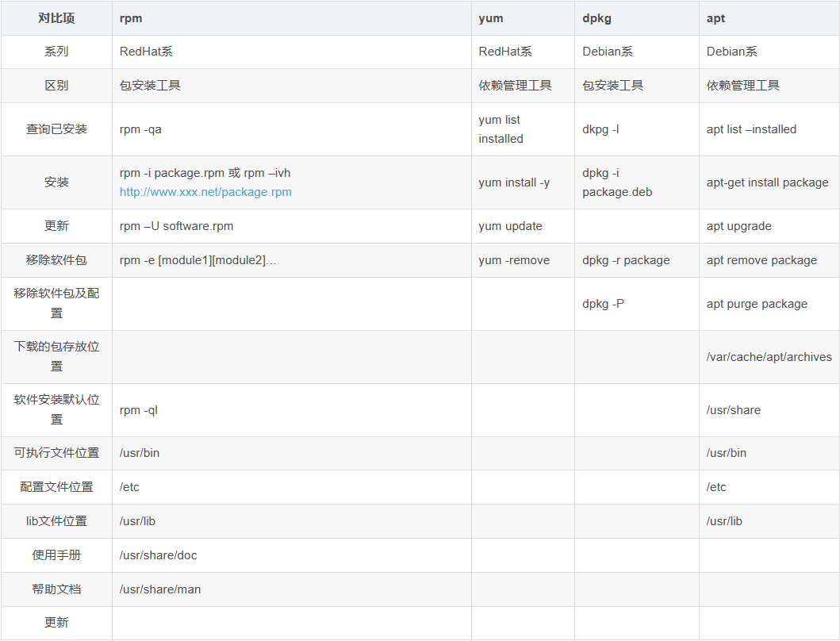Click the "rpm" column header
This screenshot has width=840, height=641.
[131, 18]
